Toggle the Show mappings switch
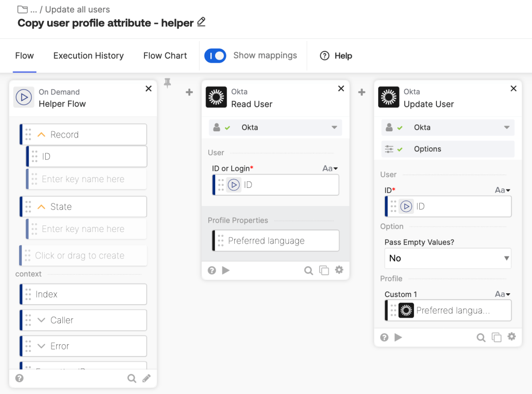This screenshot has height=394, width=532. (216, 55)
